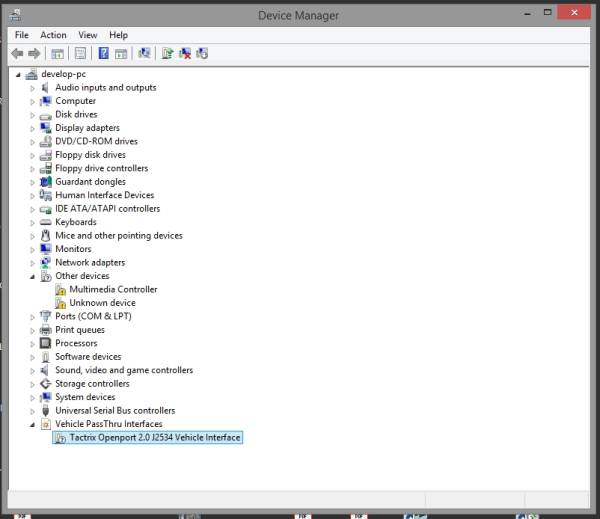Viewport: 600px width, 519px height.
Task: Click the Processors category icon
Action: (x=46, y=343)
